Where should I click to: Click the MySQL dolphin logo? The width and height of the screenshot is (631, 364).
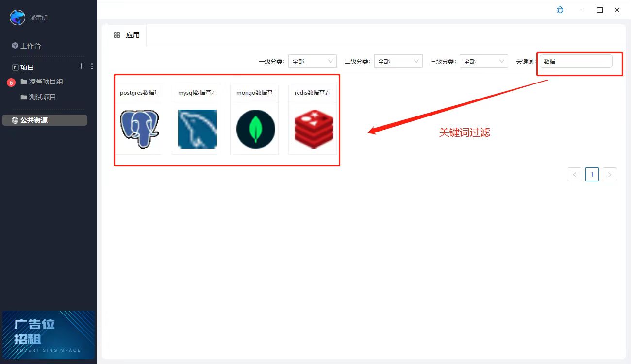198,129
